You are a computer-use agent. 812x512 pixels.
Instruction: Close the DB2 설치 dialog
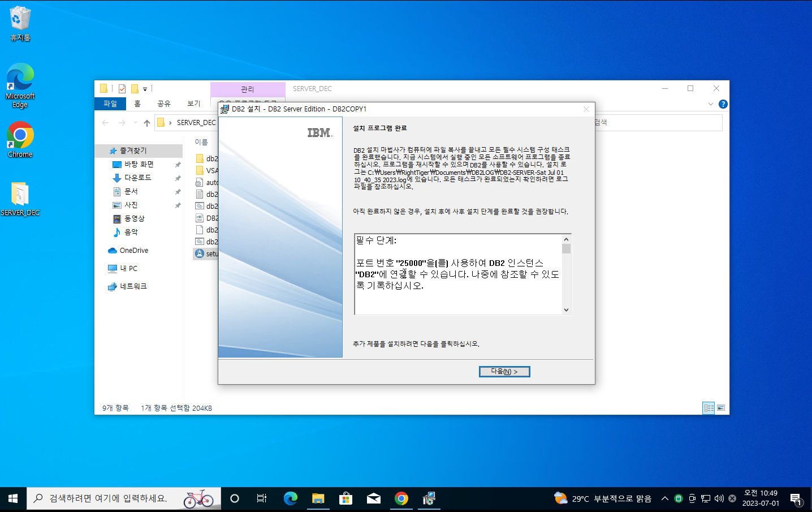coord(586,109)
